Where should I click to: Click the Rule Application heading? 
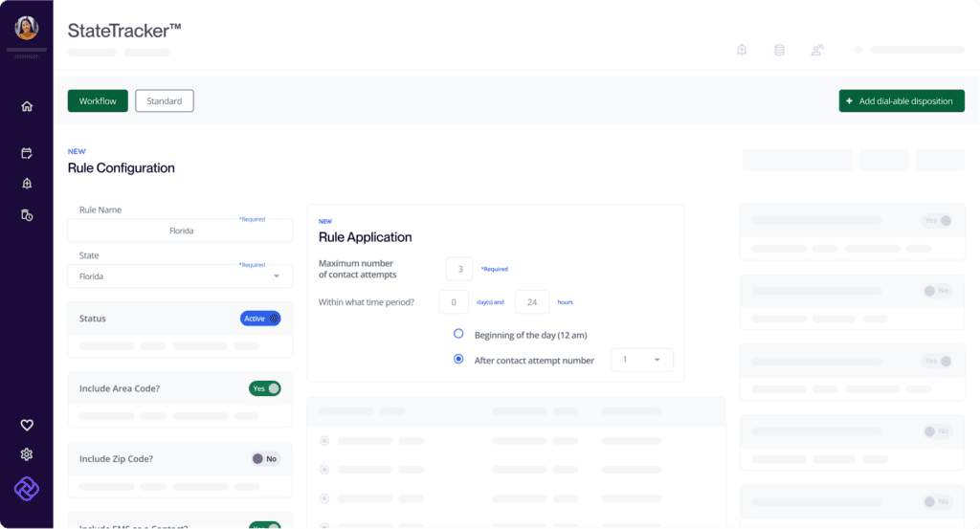365,237
